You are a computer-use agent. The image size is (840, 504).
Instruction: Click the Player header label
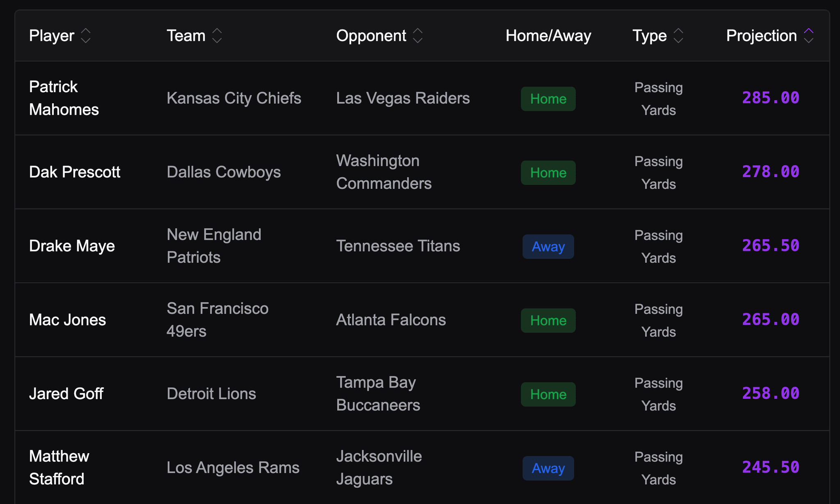52,36
